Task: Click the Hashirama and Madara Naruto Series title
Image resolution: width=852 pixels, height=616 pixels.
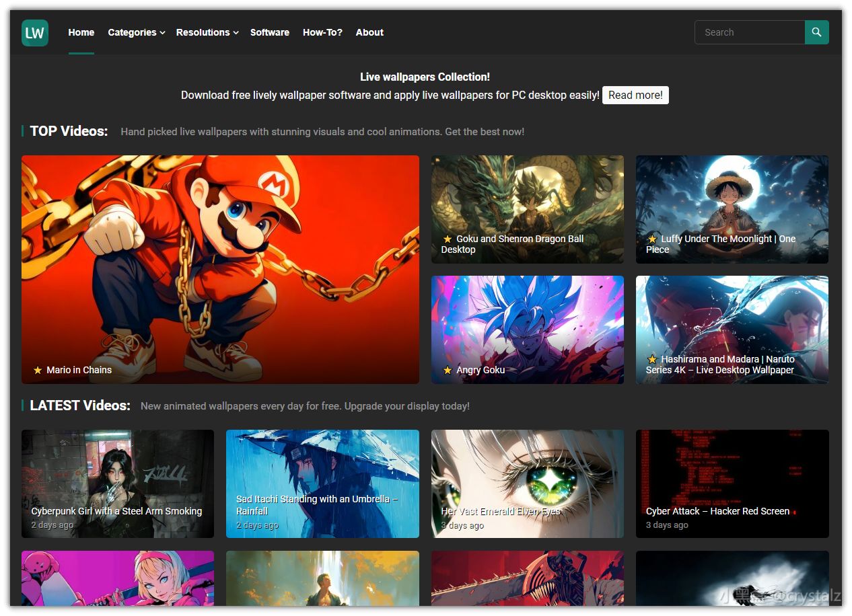Action: [721, 364]
